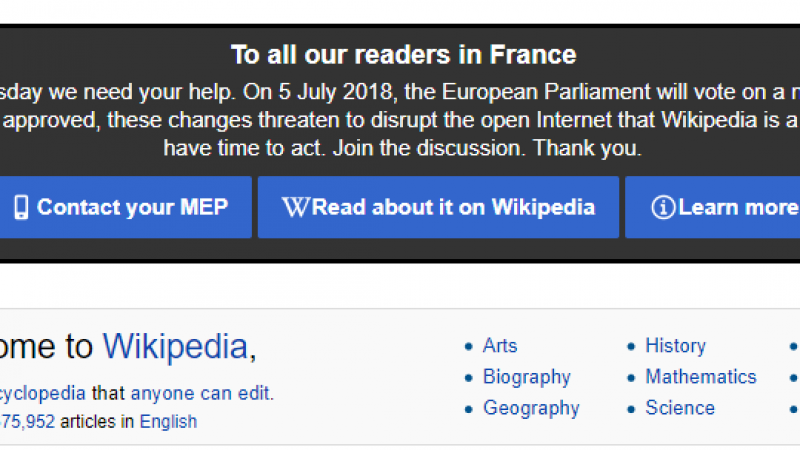Image resolution: width=800 pixels, height=450 pixels.
Task: Visit the Geography portal
Action: pos(531,408)
